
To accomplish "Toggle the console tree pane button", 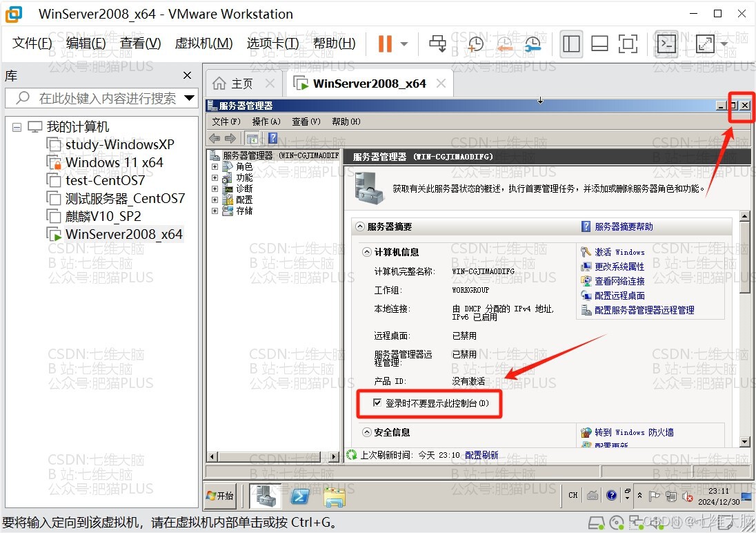I will tap(252, 139).
